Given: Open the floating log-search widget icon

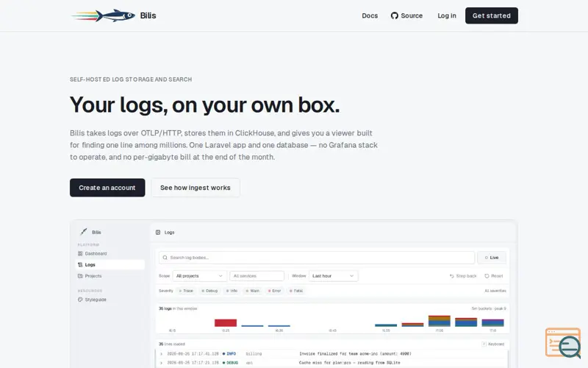Looking at the screenshot, I should 563,343.
